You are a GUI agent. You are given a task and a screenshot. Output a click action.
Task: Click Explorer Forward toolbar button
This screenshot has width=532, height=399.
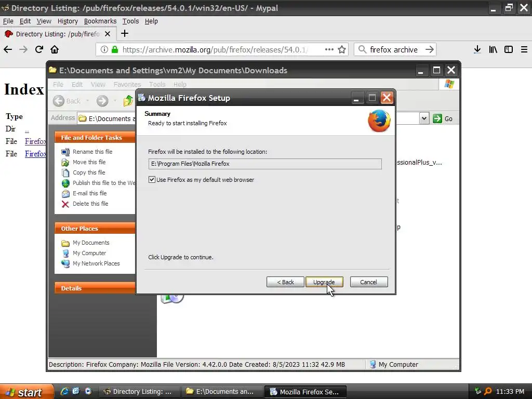point(102,101)
